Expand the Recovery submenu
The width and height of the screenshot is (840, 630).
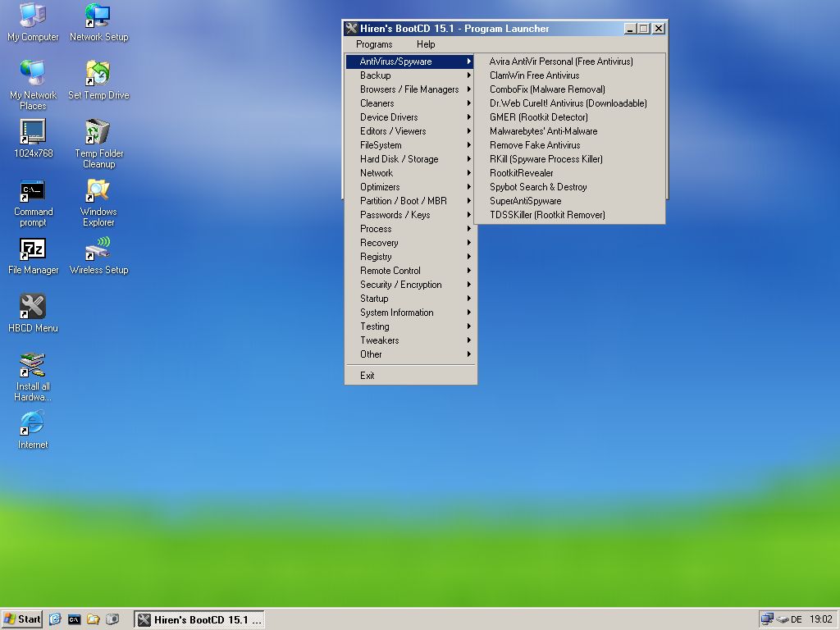coord(410,243)
